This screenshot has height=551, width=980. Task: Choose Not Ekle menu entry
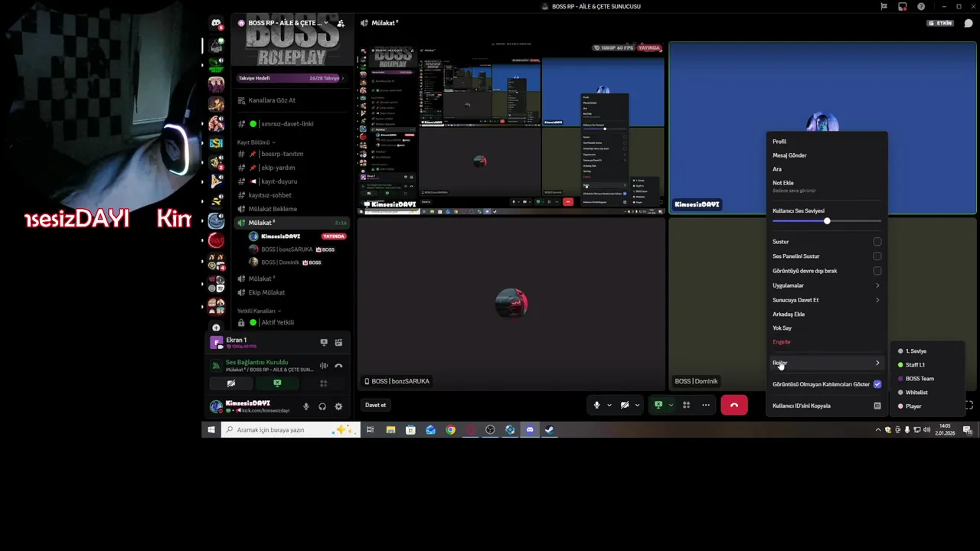coord(827,186)
